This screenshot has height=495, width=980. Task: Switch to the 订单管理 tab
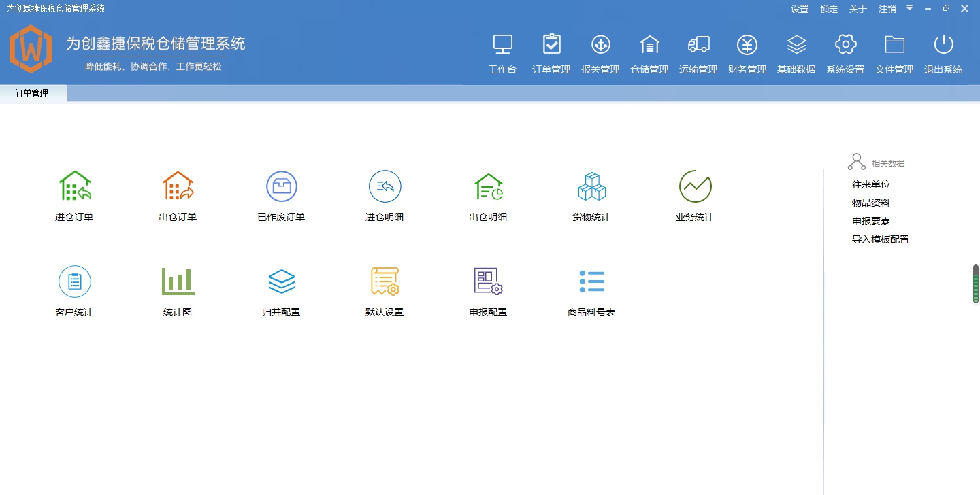pyautogui.click(x=33, y=93)
